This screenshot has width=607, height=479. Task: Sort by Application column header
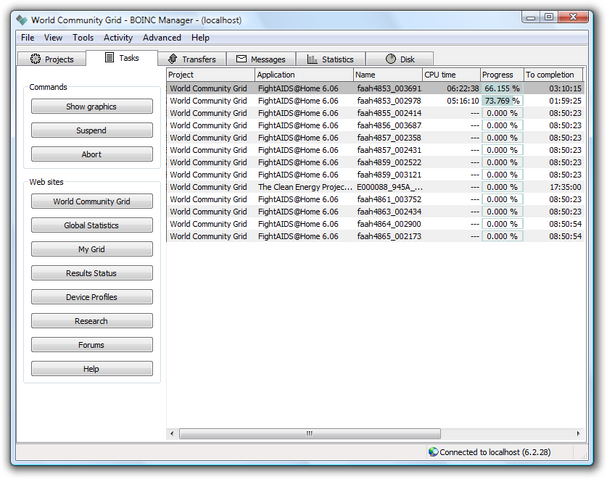click(x=304, y=74)
